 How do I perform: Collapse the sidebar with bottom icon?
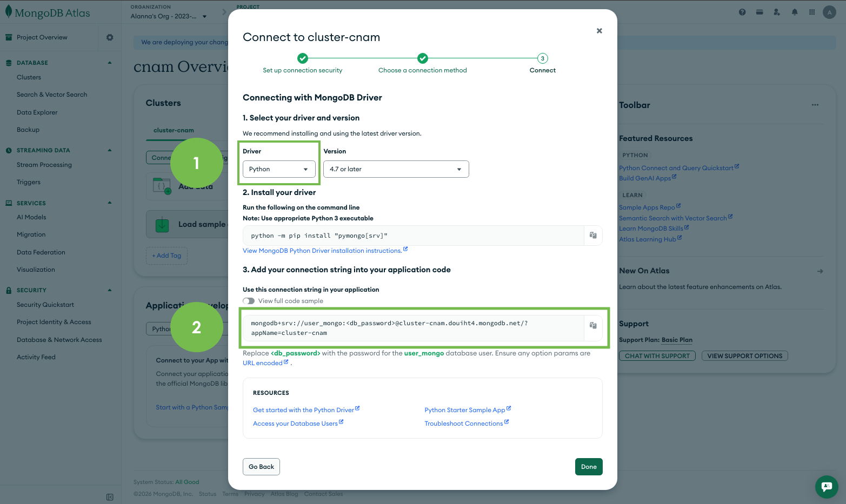pos(110,497)
